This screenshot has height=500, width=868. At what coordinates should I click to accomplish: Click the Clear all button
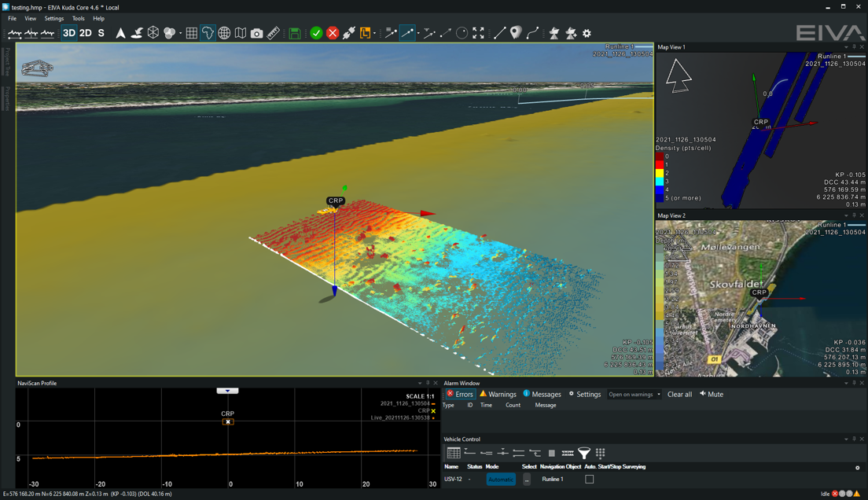(x=679, y=394)
